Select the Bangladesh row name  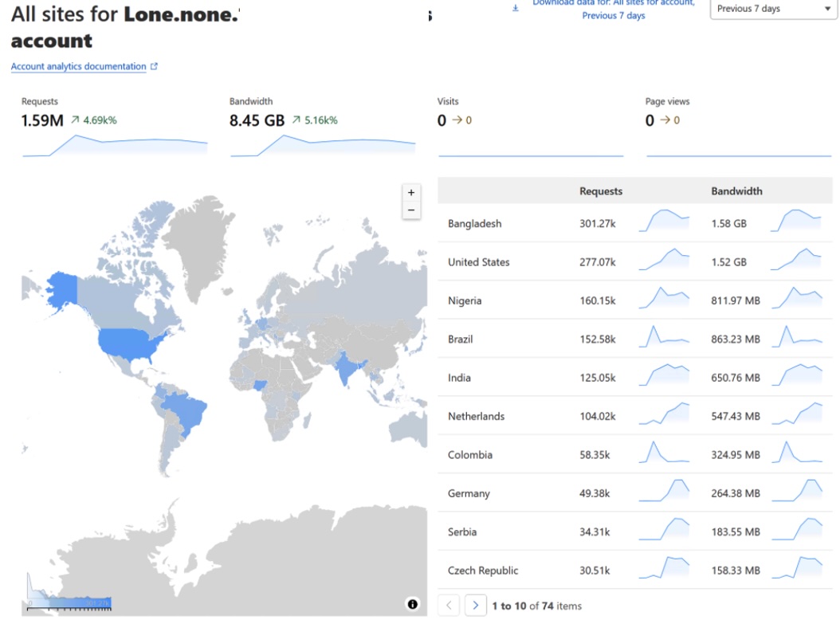point(475,223)
